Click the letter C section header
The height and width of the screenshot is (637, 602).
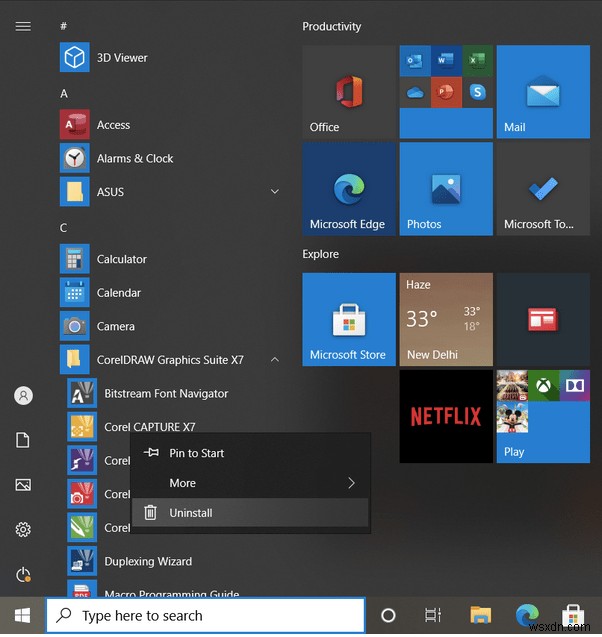click(x=63, y=228)
